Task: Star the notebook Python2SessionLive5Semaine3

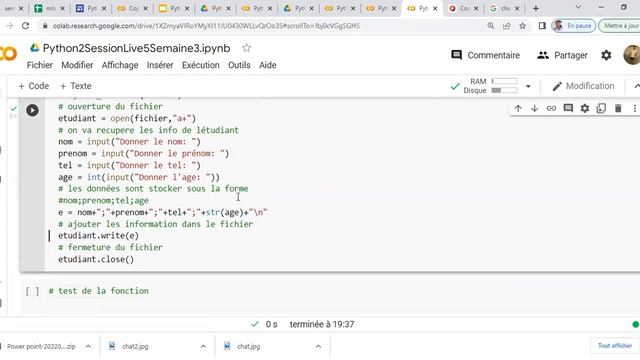Action: click(246, 48)
